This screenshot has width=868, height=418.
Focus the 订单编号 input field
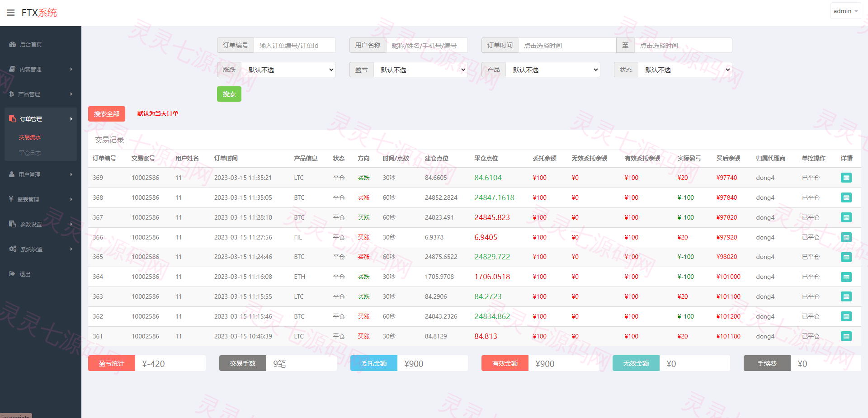(295, 45)
